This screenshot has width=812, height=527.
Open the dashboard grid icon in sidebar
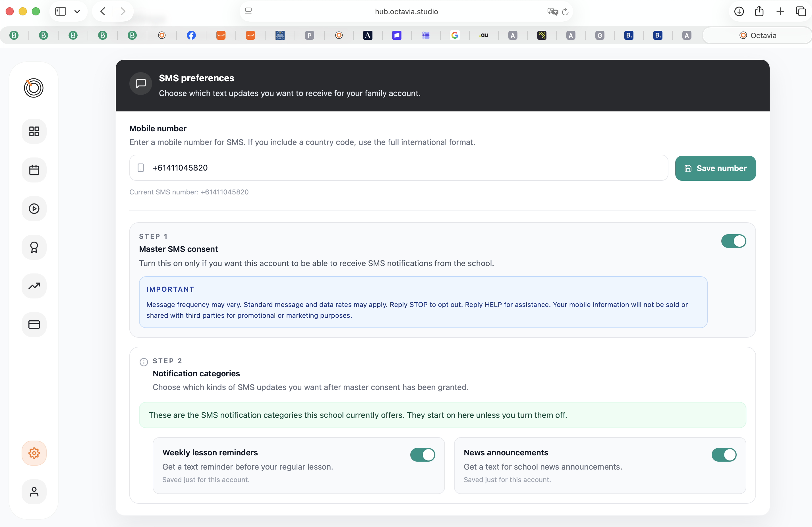pos(34,131)
